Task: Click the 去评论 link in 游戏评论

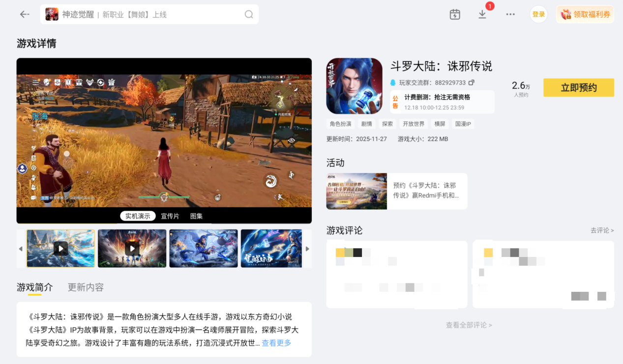Action: (x=602, y=230)
